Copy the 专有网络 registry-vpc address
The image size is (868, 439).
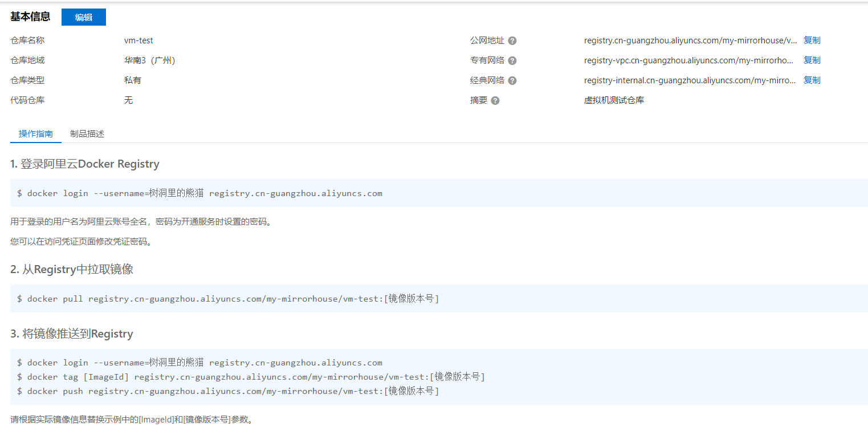812,60
